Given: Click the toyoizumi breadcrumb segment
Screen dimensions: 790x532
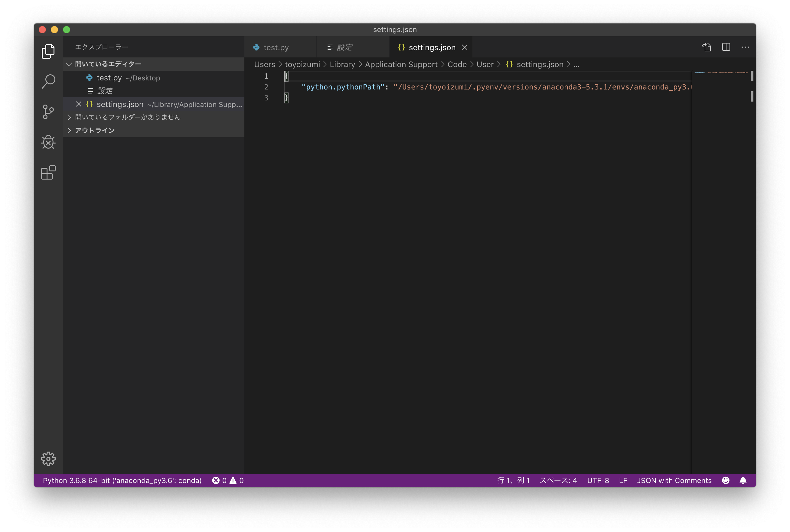Looking at the screenshot, I should pyautogui.click(x=302, y=64).
